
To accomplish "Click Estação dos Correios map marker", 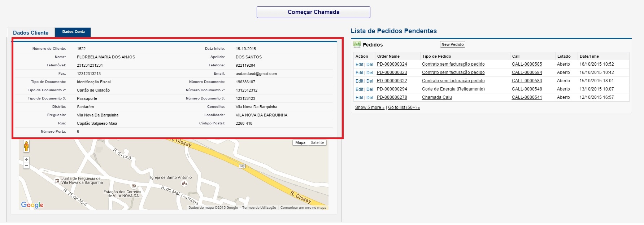I will pos(134,186).
